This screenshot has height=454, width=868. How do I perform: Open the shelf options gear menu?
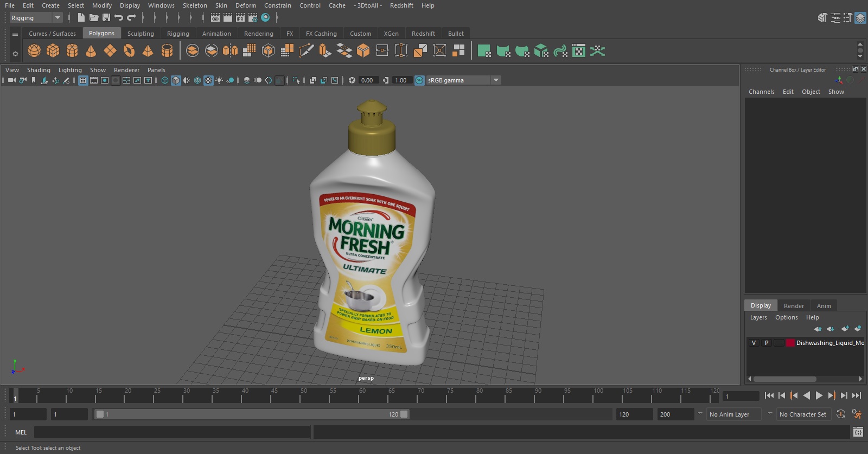point(15,53)
